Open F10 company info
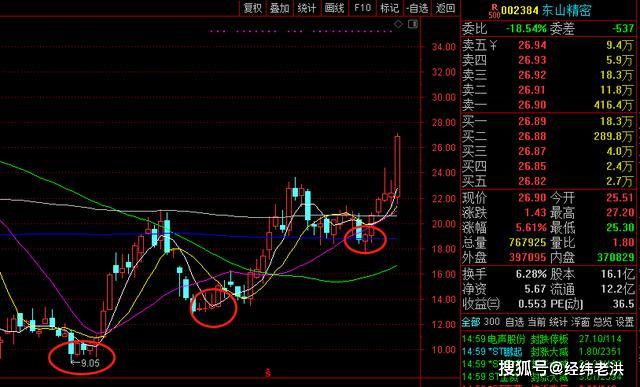Screen dimensions: 640x387 (x=362, y=8)
